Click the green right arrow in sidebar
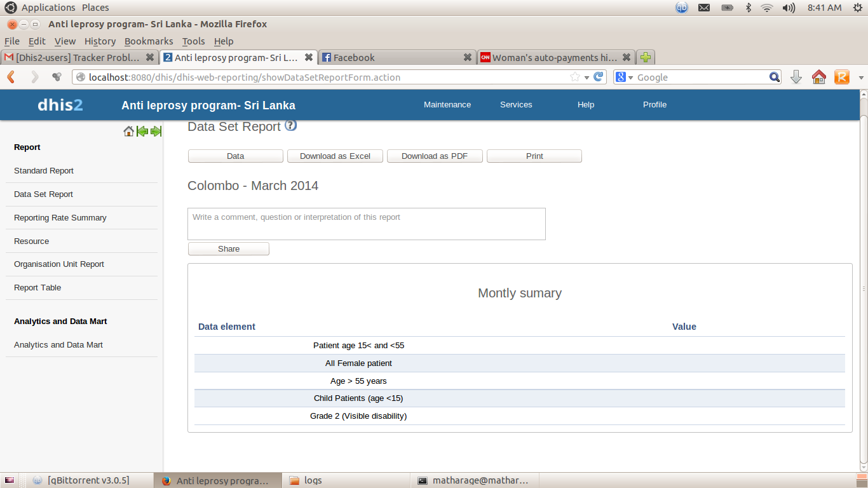The height and width of the screenshot is (488, 868). click(x=156, y=132)
